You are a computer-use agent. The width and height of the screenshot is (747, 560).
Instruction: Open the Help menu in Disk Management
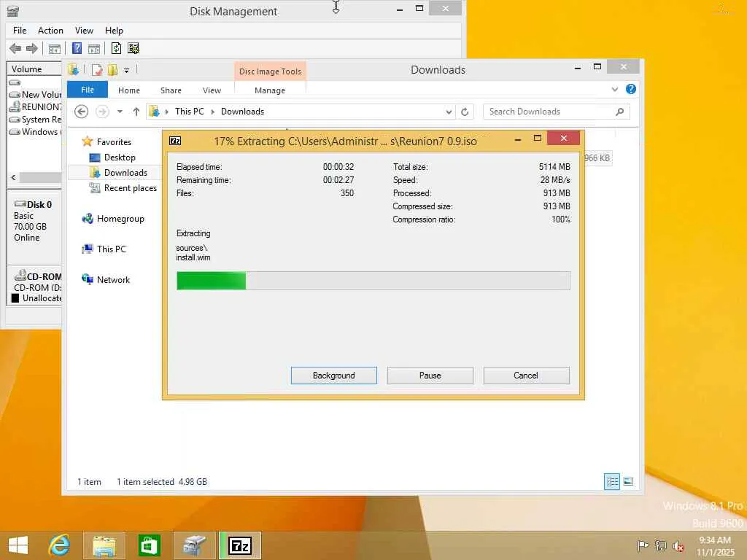[114, 31]
